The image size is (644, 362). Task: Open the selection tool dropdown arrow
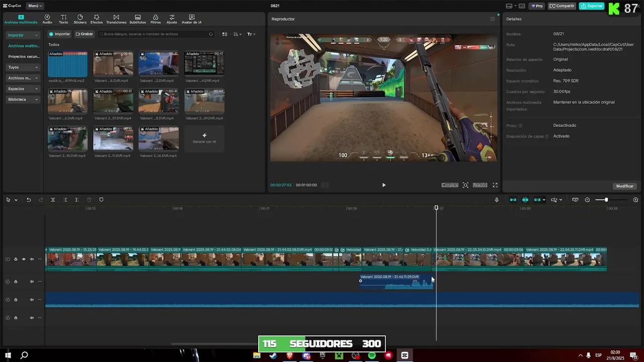pos(16,200)
